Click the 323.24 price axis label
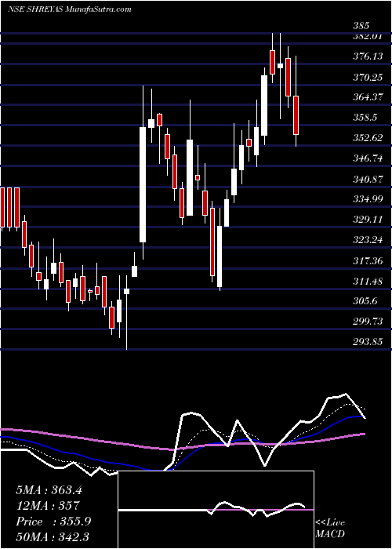The width and height of the screenshot is (392, 549). [368, 240]
